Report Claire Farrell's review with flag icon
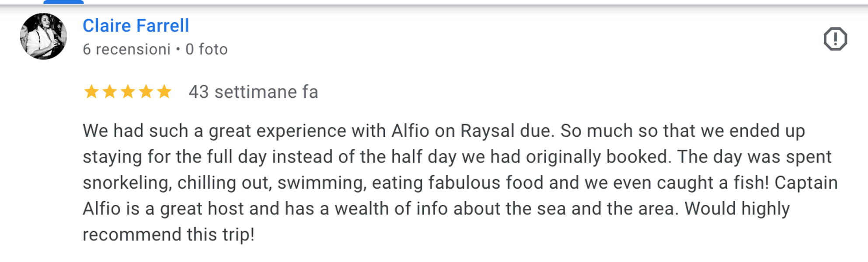868x262 pixels. (835, 39)
